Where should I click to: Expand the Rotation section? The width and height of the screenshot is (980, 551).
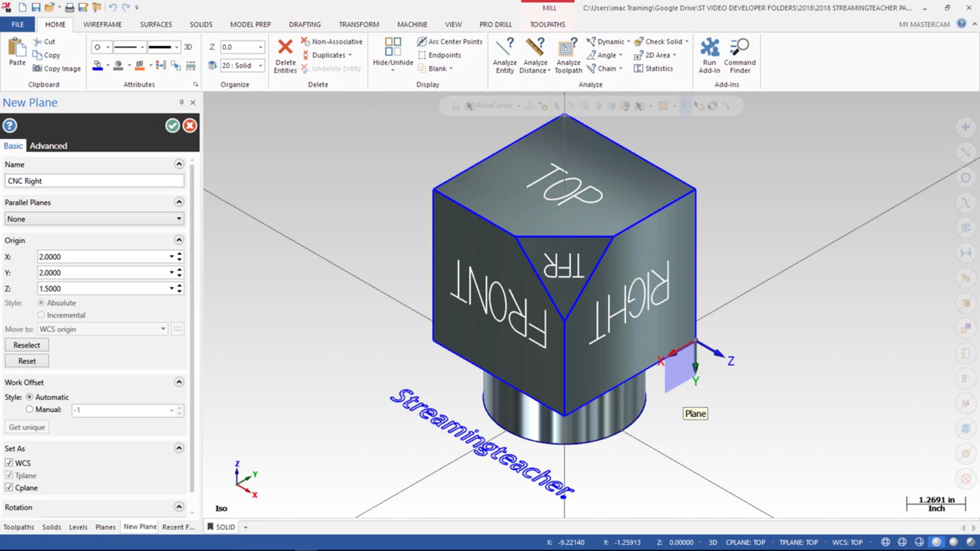pyautogui.click(x=179, y=507)
